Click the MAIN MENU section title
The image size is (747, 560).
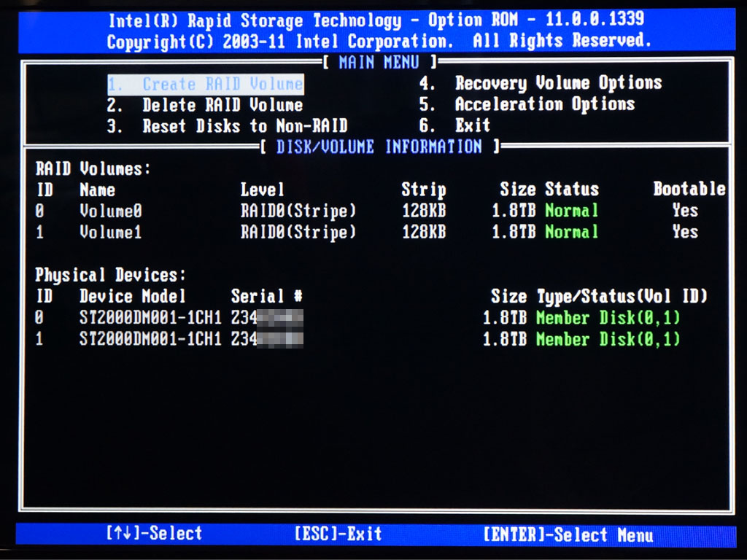point(379,62)
